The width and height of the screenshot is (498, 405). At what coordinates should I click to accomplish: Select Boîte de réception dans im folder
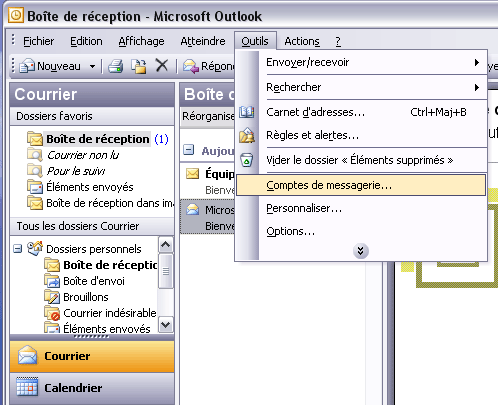tap(110, 203)
